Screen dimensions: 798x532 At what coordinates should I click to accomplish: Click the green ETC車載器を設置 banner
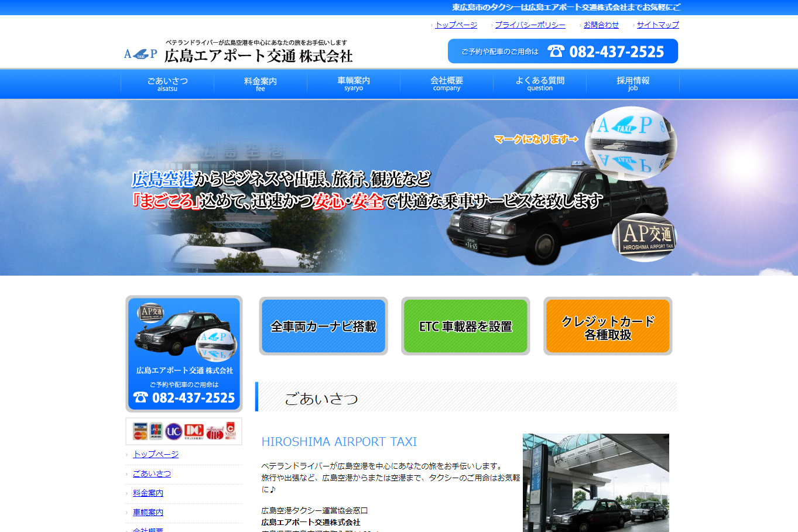point(465,326)
